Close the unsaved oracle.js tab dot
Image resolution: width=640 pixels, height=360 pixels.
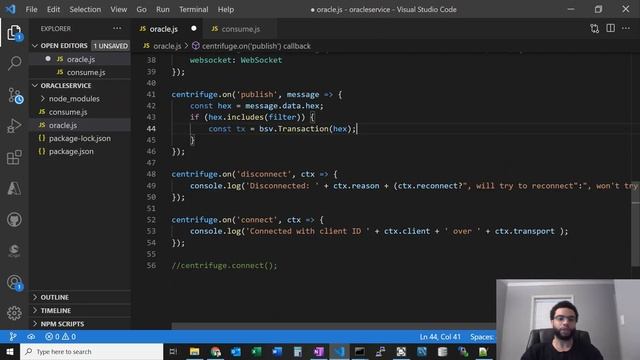click(x=193, y=28)
